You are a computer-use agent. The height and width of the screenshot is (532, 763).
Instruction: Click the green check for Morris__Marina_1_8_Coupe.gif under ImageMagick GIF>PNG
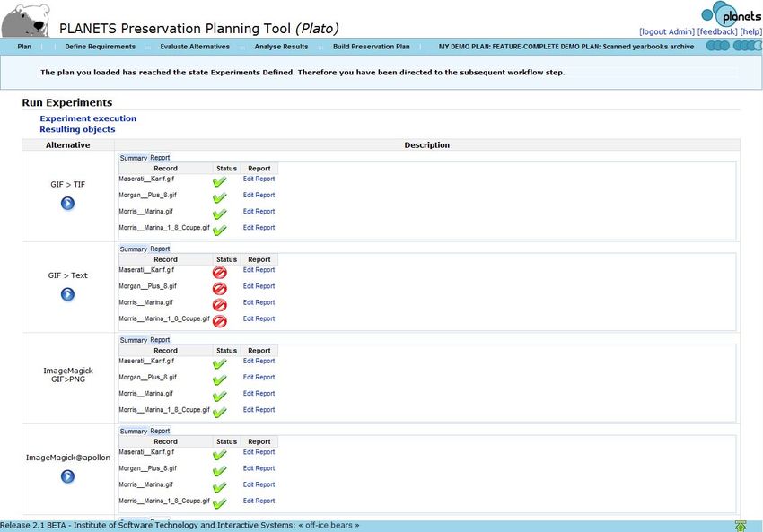coord(219,413)
